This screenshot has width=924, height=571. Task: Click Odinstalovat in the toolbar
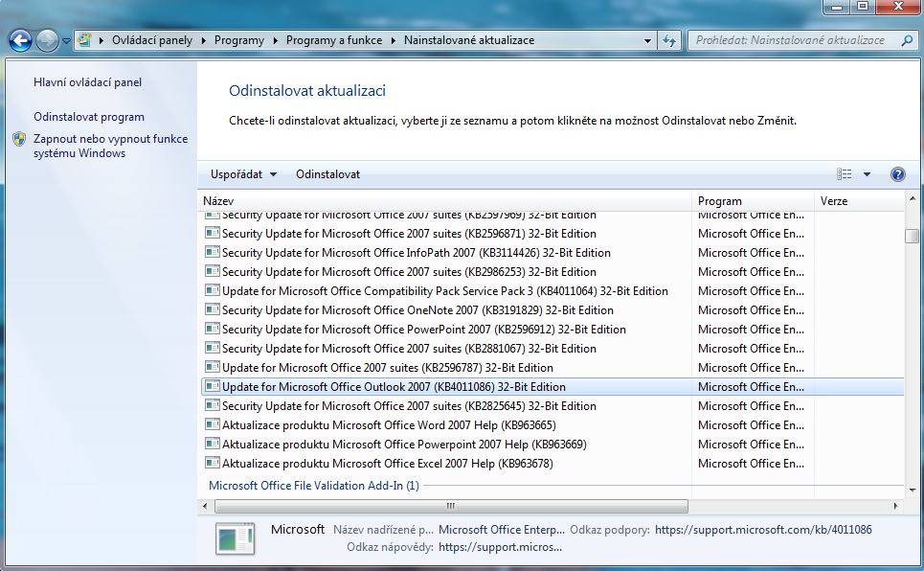point(327,174)
